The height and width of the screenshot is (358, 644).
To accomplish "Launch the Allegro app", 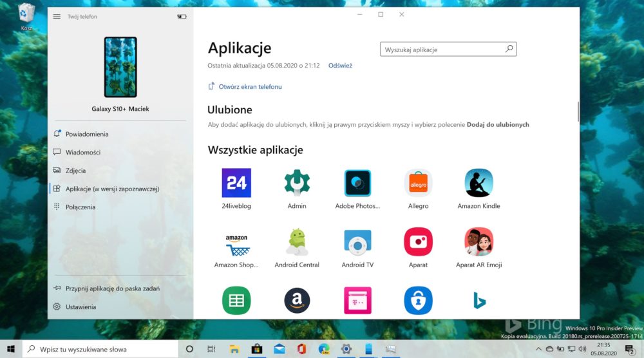I will tap(418, 183).
